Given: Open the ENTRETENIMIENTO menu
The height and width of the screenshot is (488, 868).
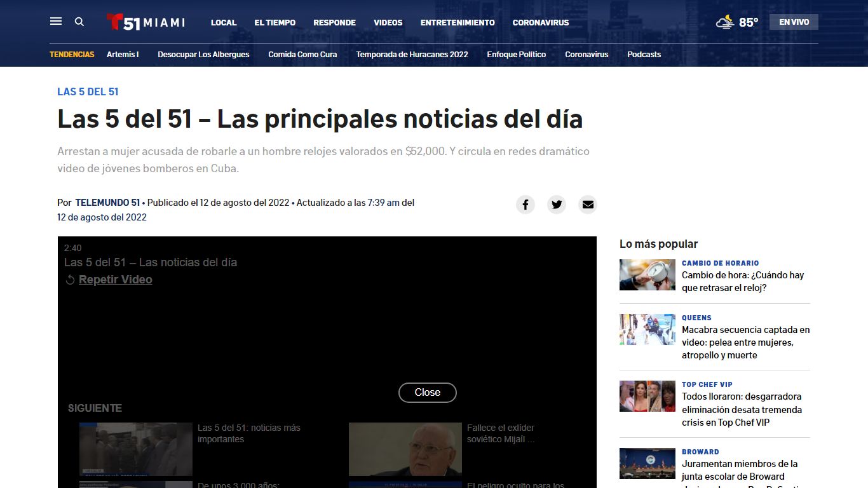Looking at the screenshot, I should [x=458, y=22].
